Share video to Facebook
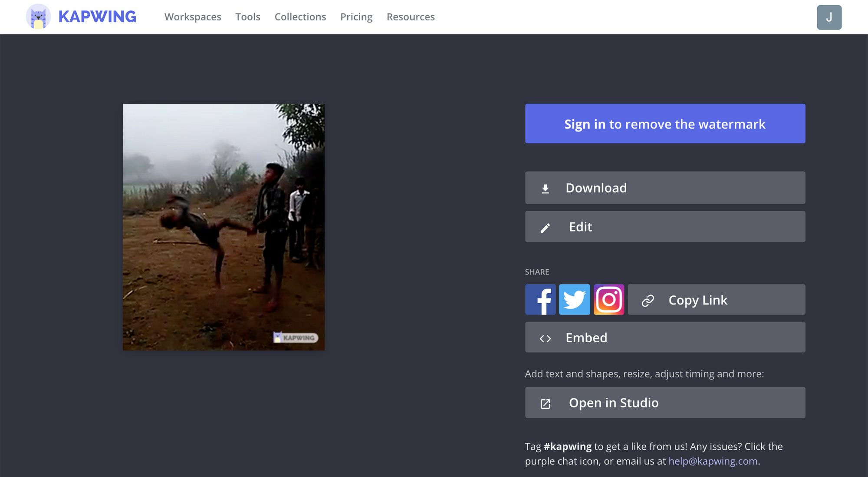Viewport: 868px width, 477px height. coord(540,300)
